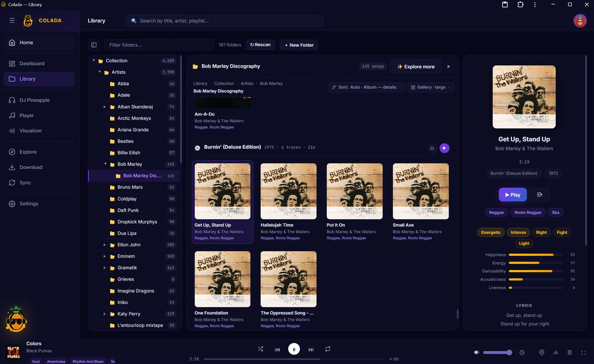Collapse the Bob Marley folder
Screen dimensions: 594x364
105,164
